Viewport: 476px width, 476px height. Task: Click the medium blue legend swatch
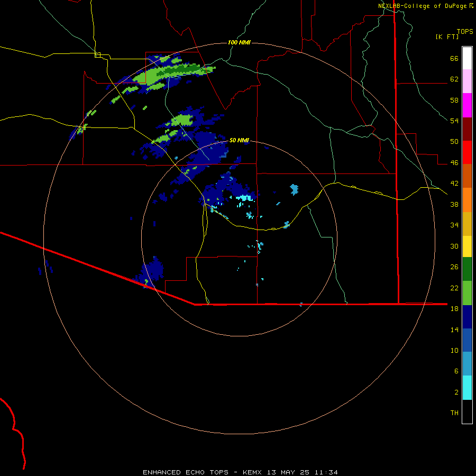coord(467,340)
